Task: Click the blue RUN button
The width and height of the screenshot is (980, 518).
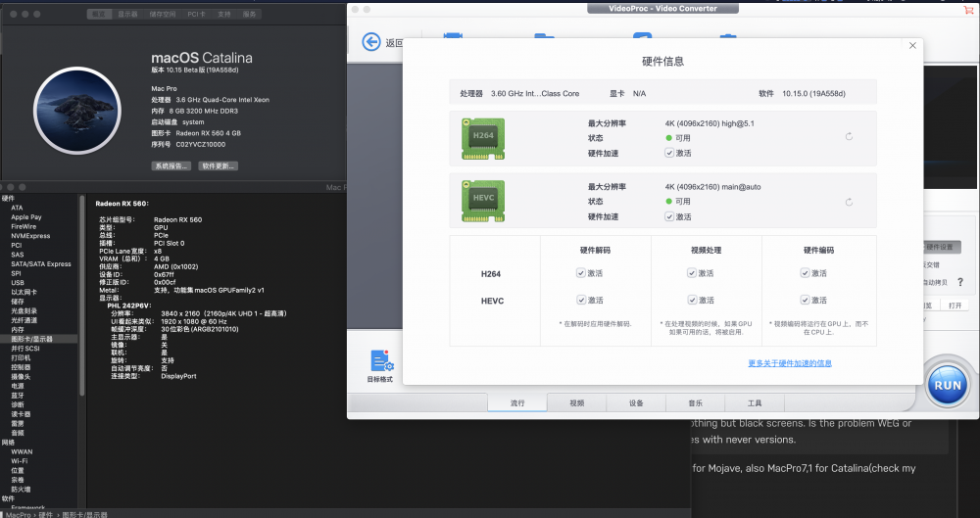Action: (948, 385)
